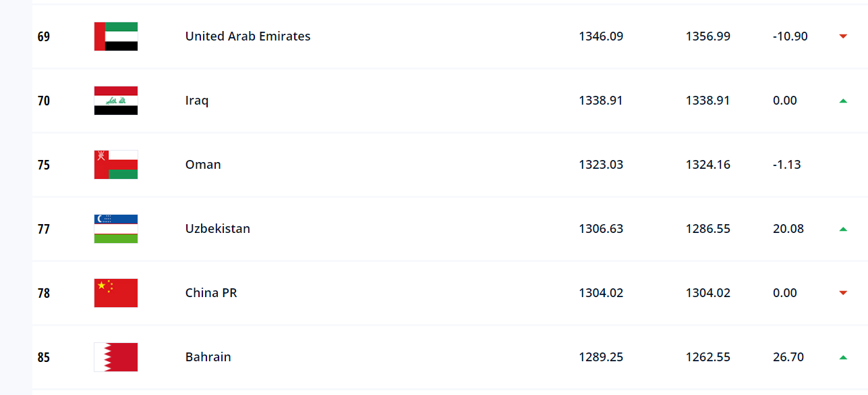This screenshot has width=868, height=395.
Task: Click the Iraq flag icon
Action: pyautogui.click(x=116, y=101)
